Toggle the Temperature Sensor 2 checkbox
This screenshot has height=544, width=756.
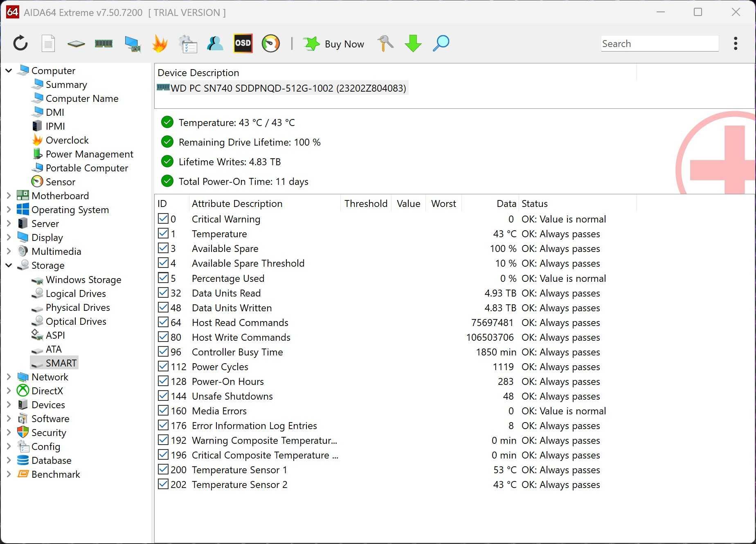pos(163,484)
